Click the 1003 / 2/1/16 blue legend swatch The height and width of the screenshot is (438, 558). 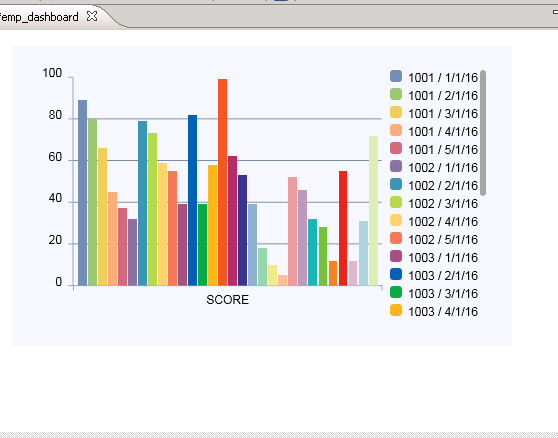pyautogui.click(x=396, y=274)
